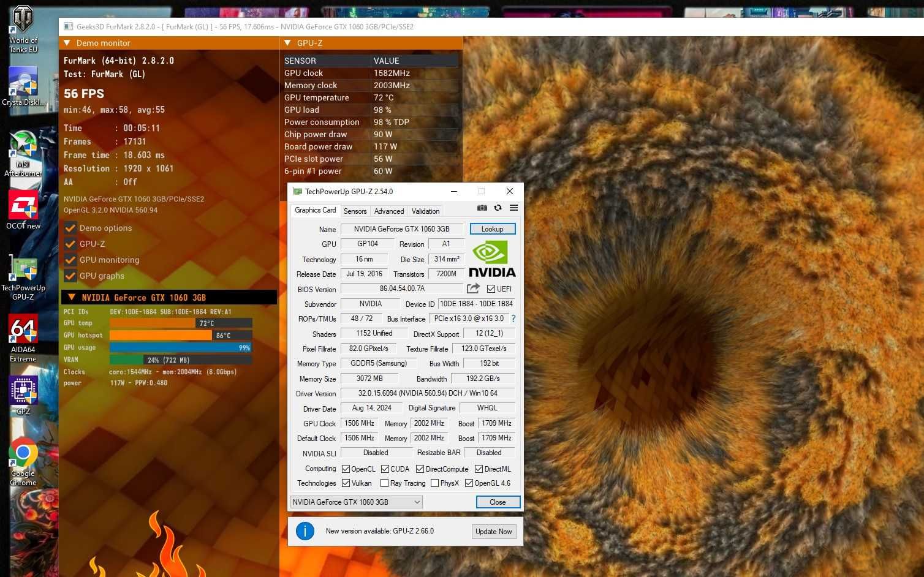Click the update info icon

pos(305,531)
